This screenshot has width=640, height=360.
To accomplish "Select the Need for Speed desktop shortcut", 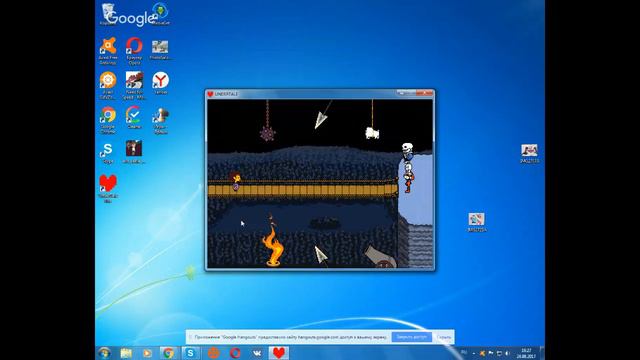I will [134, 85].
